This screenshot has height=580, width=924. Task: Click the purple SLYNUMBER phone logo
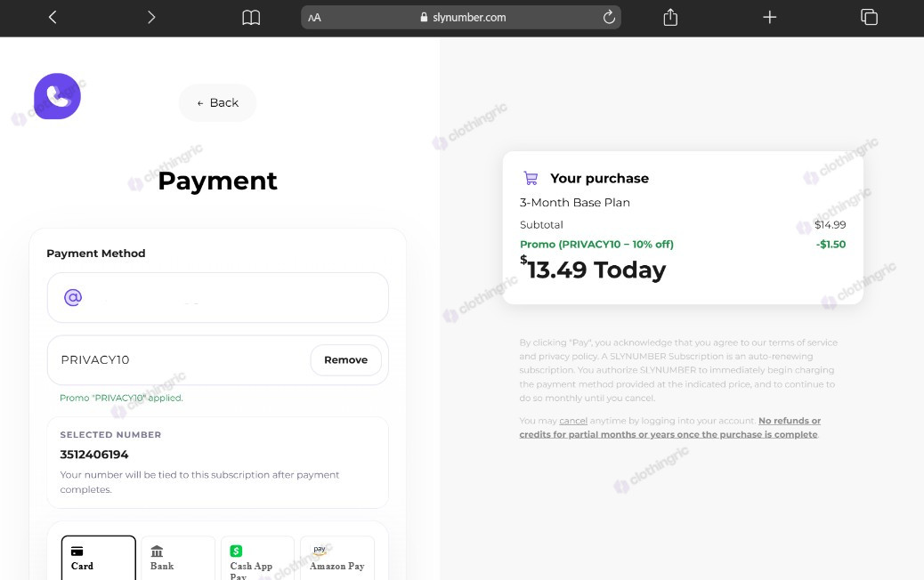57,96
